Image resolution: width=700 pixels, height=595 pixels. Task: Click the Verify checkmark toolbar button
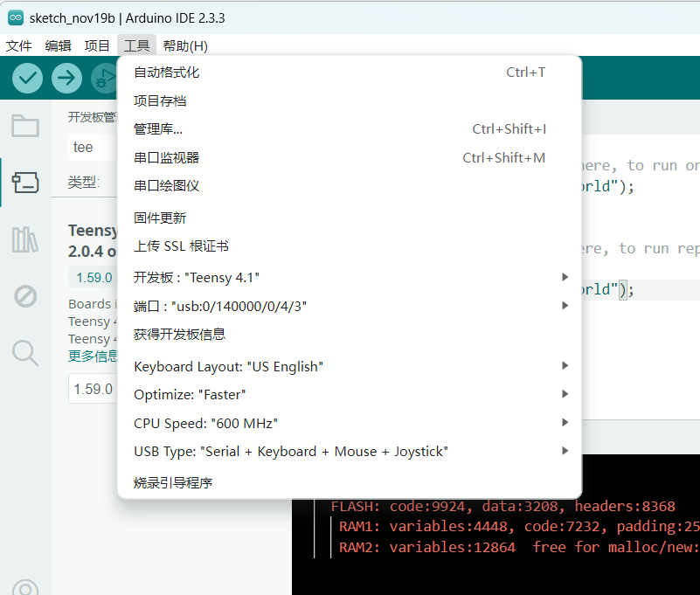(28, 79)
